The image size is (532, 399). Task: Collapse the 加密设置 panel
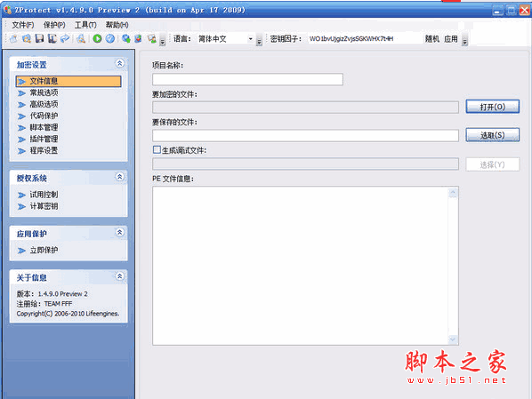pyautogui.click(x=120, y=63)
